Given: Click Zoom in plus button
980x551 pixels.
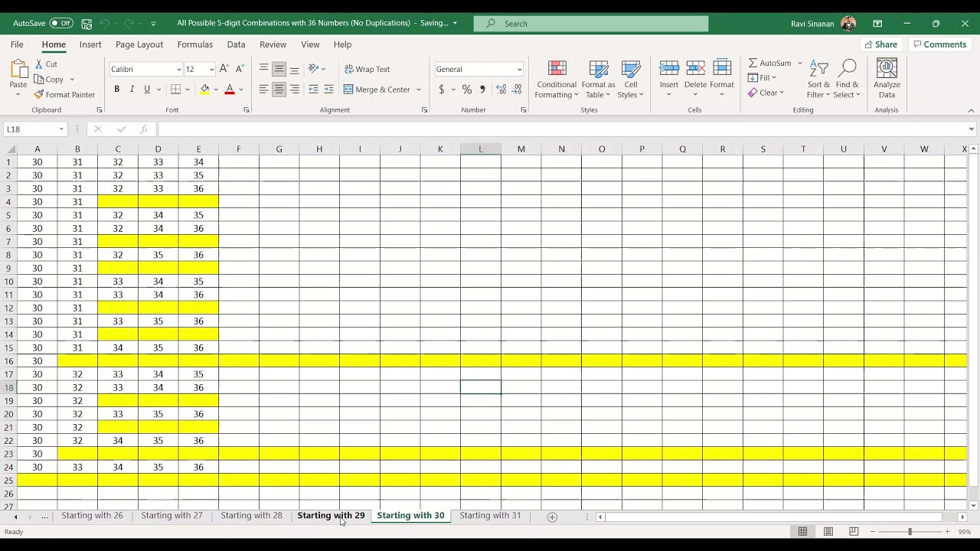Looking at the screenshot, I should (947, 531).
